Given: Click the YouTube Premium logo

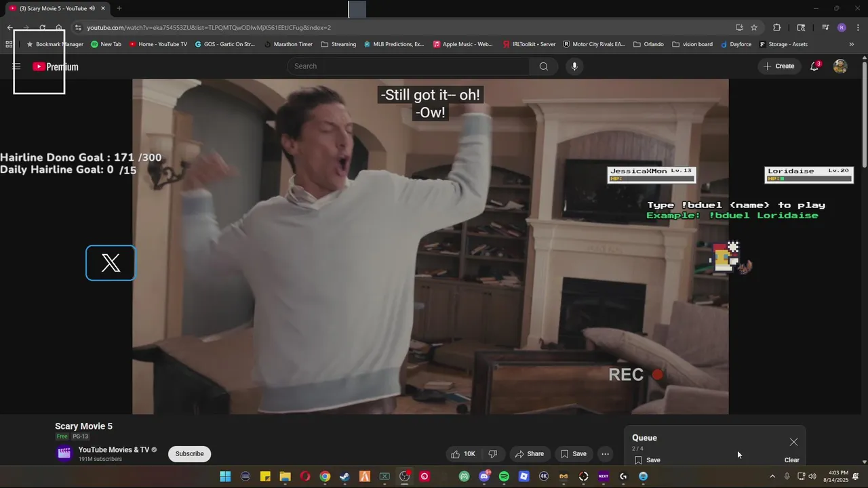Looking at the screenshot, I should point(56,66).
